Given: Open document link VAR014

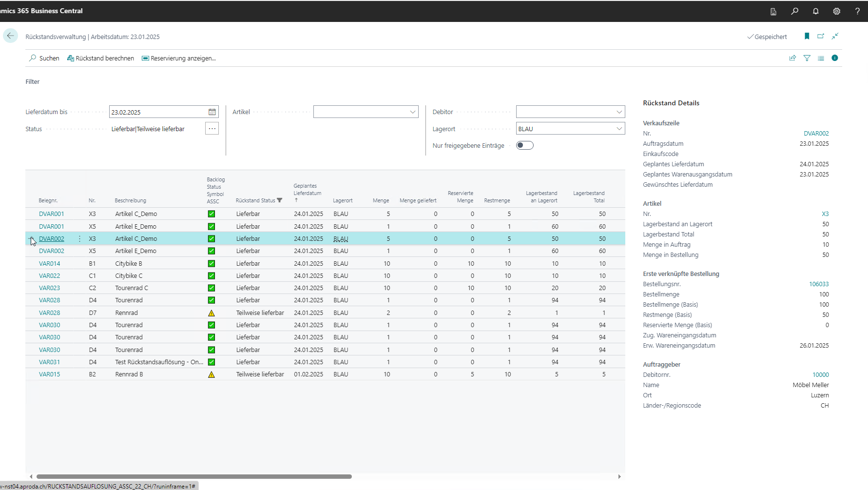Looking at the screenshot, I should point(50,264).
